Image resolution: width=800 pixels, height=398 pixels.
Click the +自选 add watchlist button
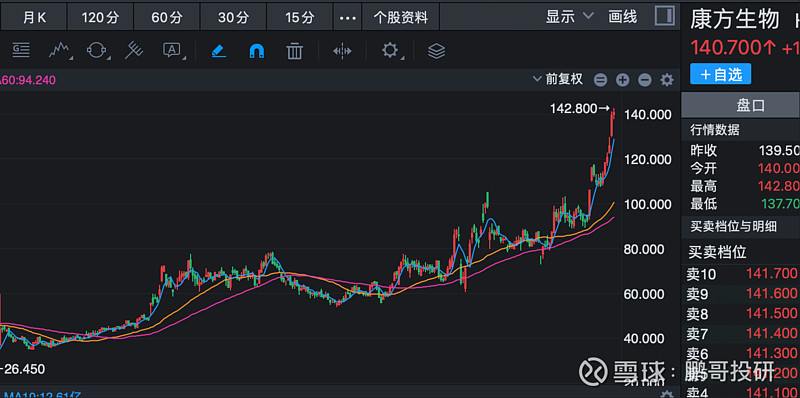(720, 74)
